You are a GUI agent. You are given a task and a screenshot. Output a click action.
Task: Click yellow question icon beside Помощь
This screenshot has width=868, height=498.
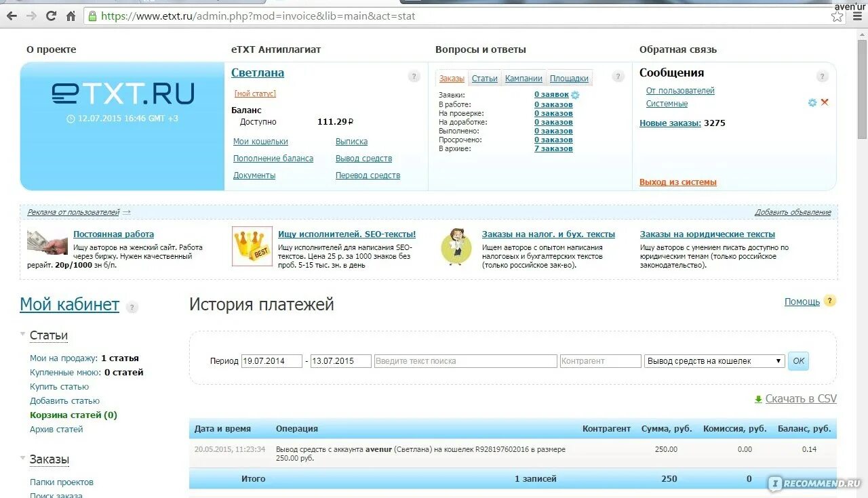[830, 301]
